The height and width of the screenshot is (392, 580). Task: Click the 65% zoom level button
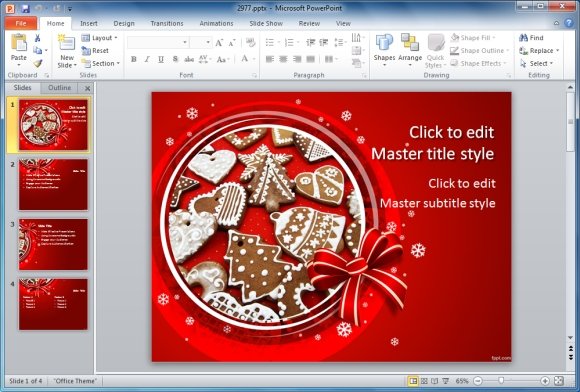pos(462,381)
